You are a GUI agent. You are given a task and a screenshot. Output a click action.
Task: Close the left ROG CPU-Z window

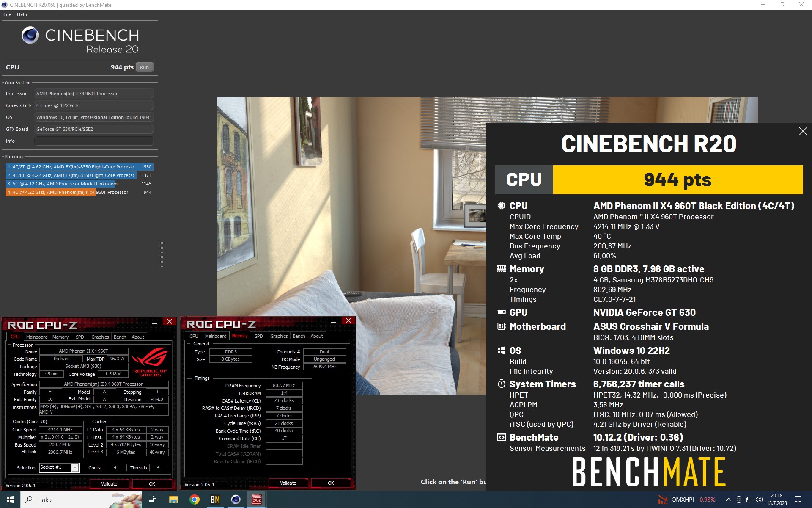click(170, 321)
